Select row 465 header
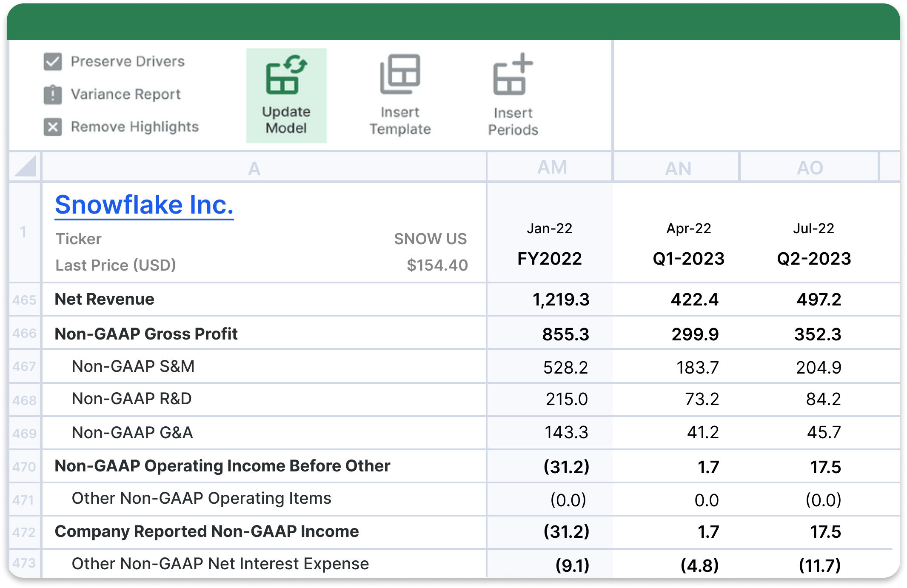This screenshot has width=907, height=588. [25, 300]
